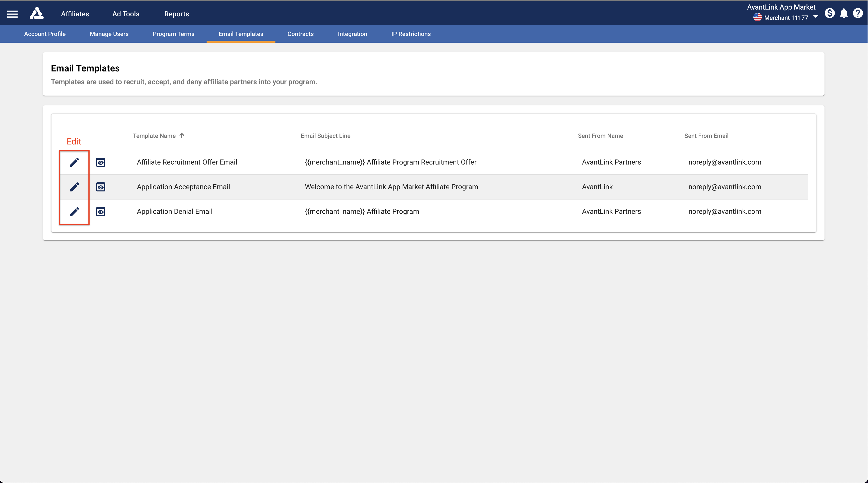Click the 'Affiliate Recruitment Offer Email' name cell
This screenshot has width=868, height=483.
[x=187, y=162]
